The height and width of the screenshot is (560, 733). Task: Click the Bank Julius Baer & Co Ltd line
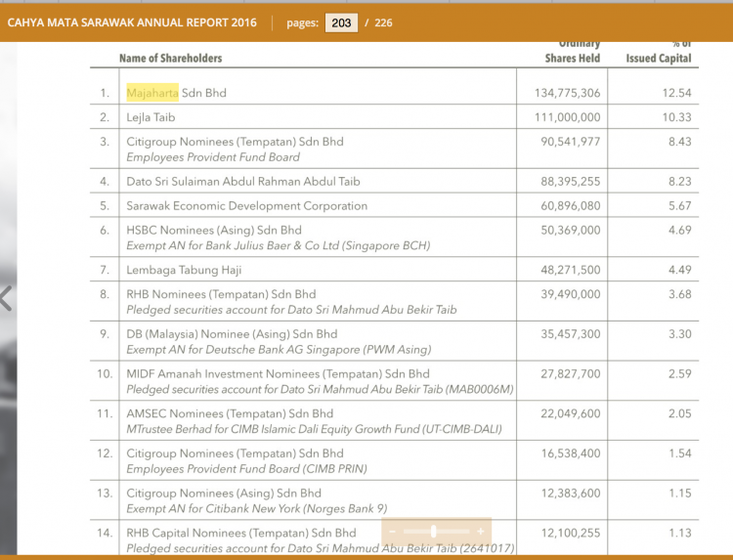[279, 245]
